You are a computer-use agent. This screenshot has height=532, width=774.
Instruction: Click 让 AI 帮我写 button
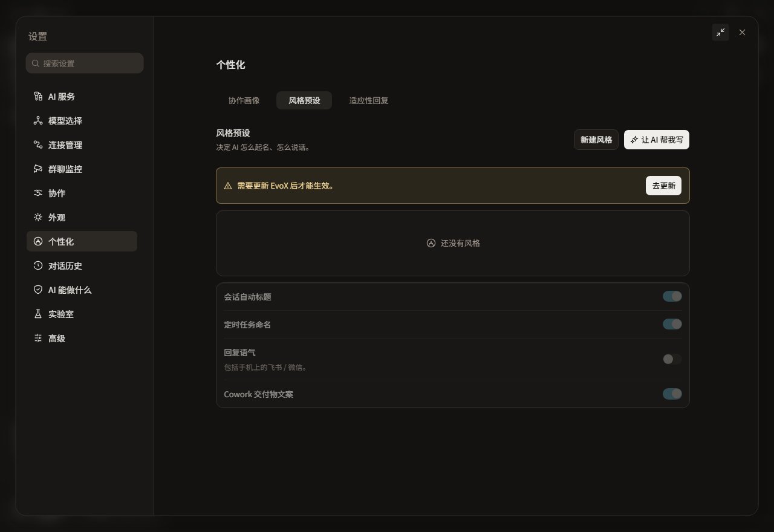(x=657, y=140)
